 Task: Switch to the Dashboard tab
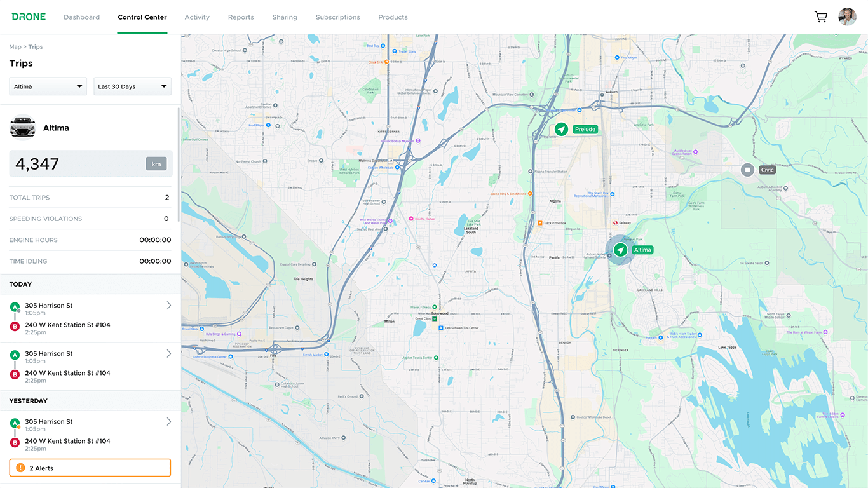[x=81, y=17]
